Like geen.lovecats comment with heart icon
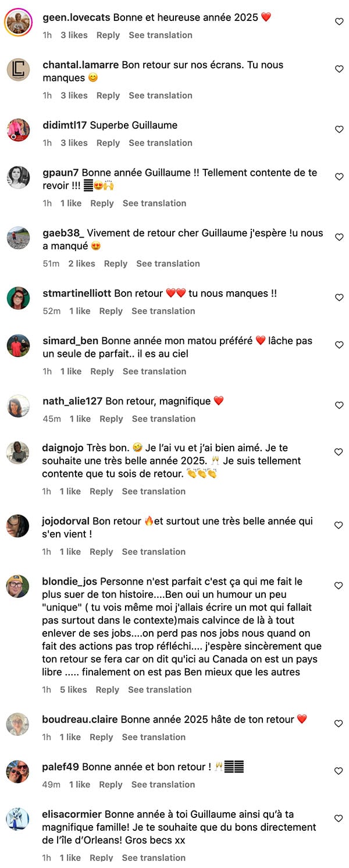The height and width of the screenshot is (868, 349). (x=339, y=22)
